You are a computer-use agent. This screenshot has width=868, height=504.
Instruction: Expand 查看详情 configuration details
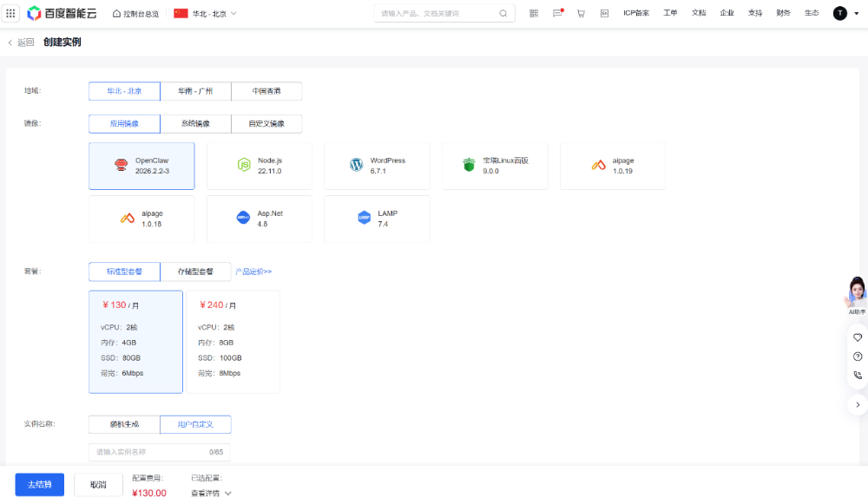[211, 493]
